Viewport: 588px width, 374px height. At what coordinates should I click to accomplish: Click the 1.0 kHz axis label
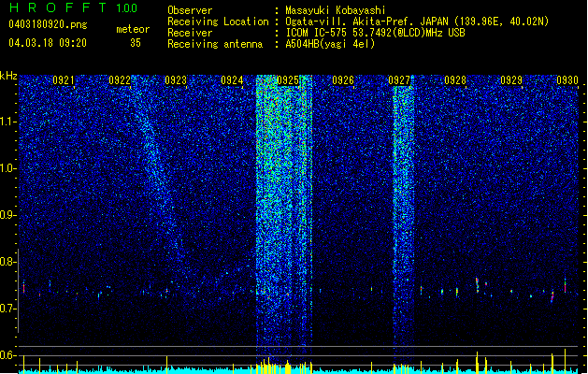pos(7,168)
